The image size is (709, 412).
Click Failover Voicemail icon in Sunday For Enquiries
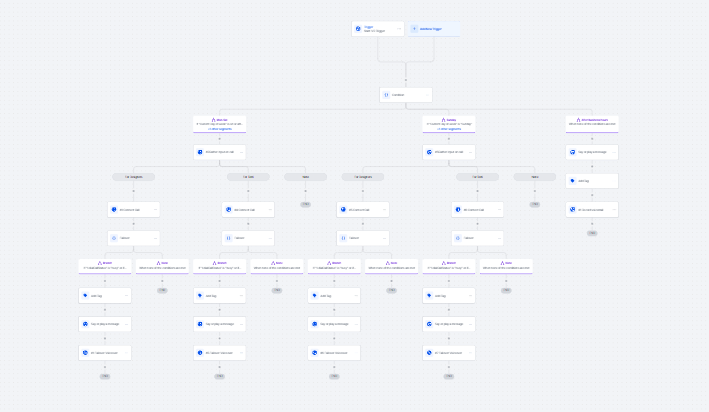pos(315,353)
